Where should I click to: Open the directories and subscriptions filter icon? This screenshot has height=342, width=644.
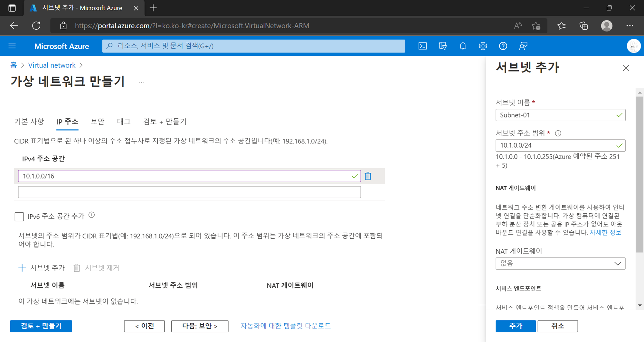[x=443, y=46]
